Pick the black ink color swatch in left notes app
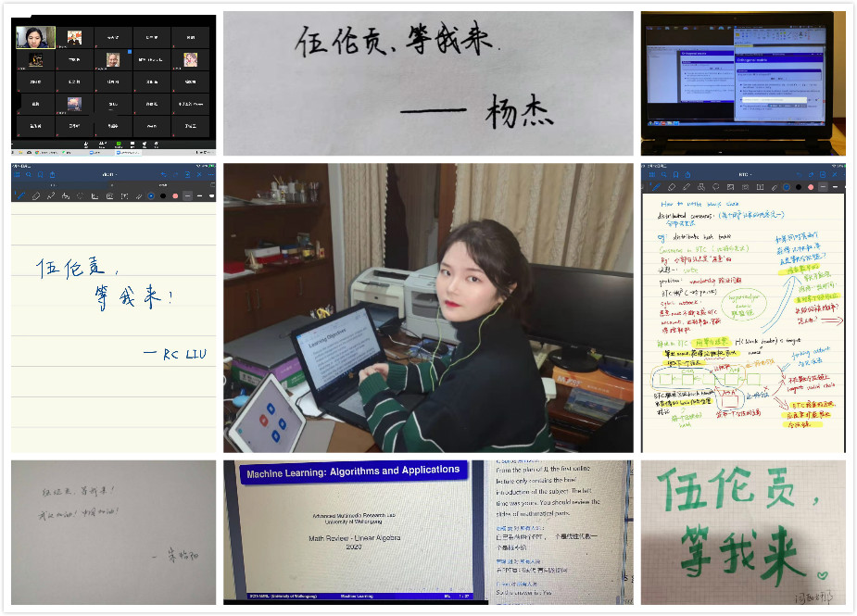This screenshot has height=616, width=857. tap(162, 195)
